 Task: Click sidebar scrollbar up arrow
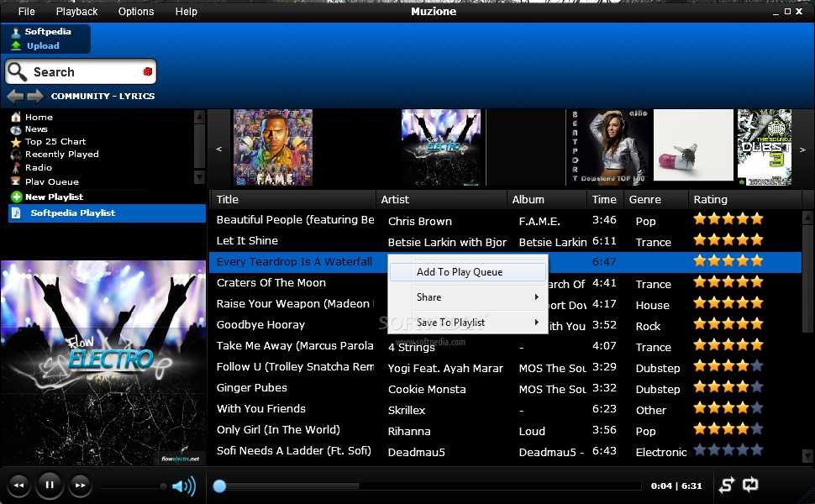coord(199,117)
